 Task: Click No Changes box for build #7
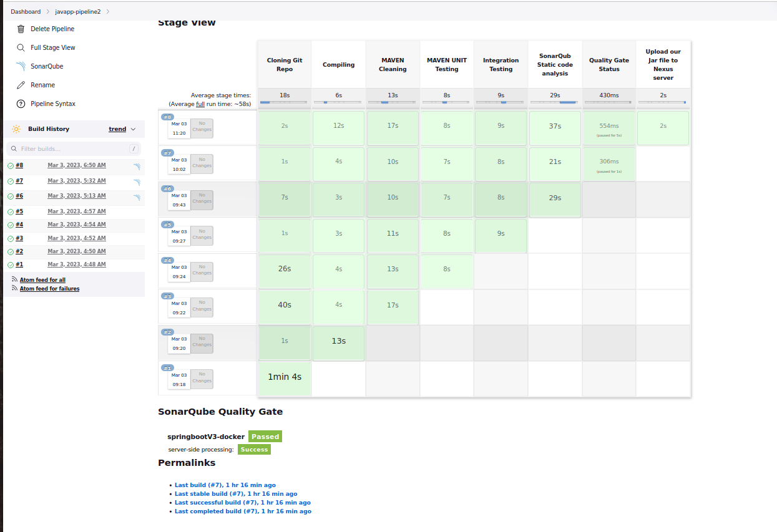click(202, 165)
